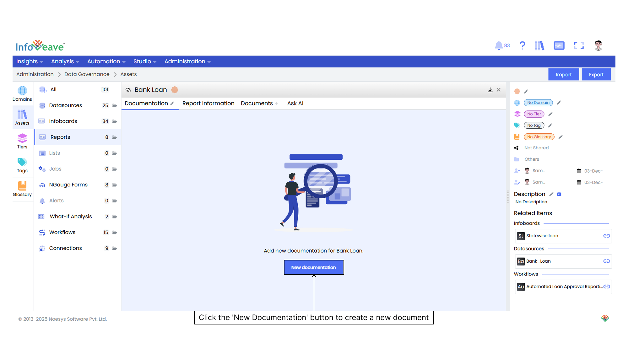
Task: Expand the Administration menu
Action: (187, 62)
